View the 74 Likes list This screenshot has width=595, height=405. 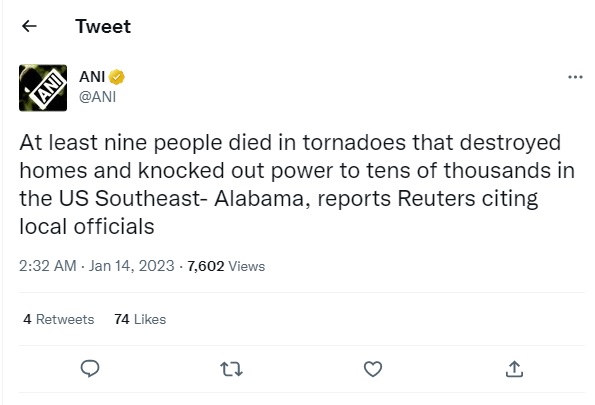(x=140, y=319)
